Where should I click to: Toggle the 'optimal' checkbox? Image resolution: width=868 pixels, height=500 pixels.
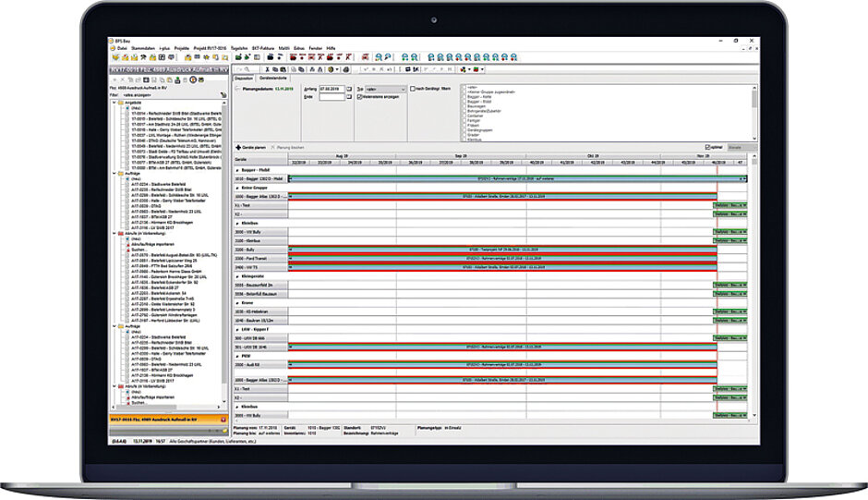pyautogui.click(x=708, y=148)
